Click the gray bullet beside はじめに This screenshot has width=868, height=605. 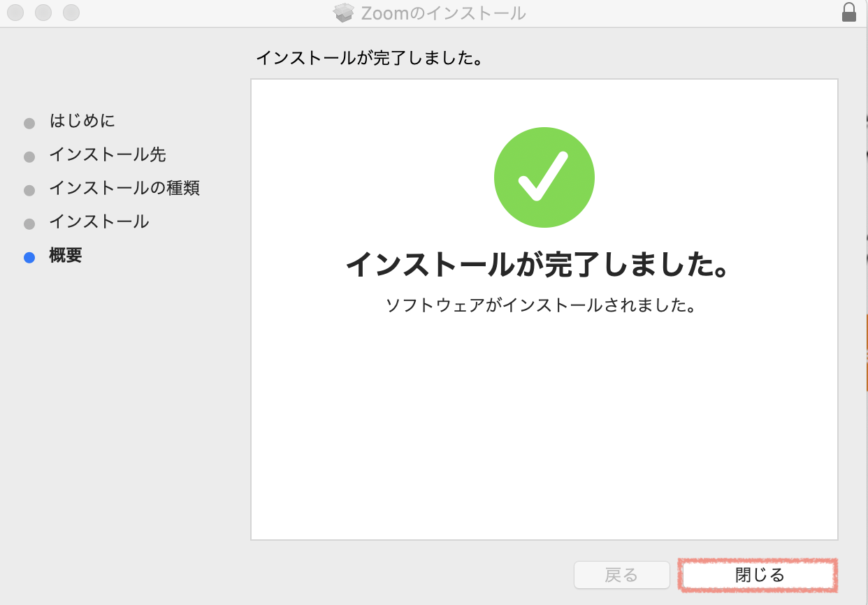click(29, 124)
